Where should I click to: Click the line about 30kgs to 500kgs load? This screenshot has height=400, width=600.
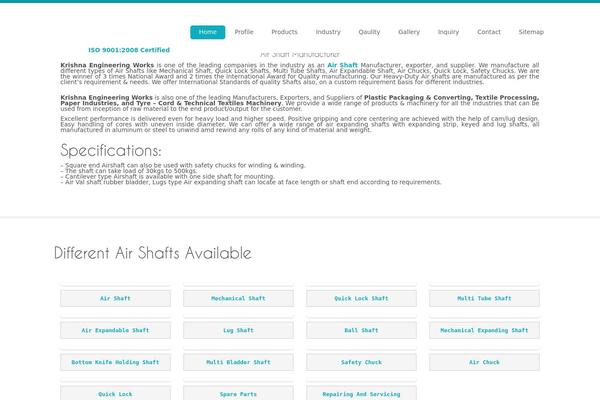tap(129, 171)
